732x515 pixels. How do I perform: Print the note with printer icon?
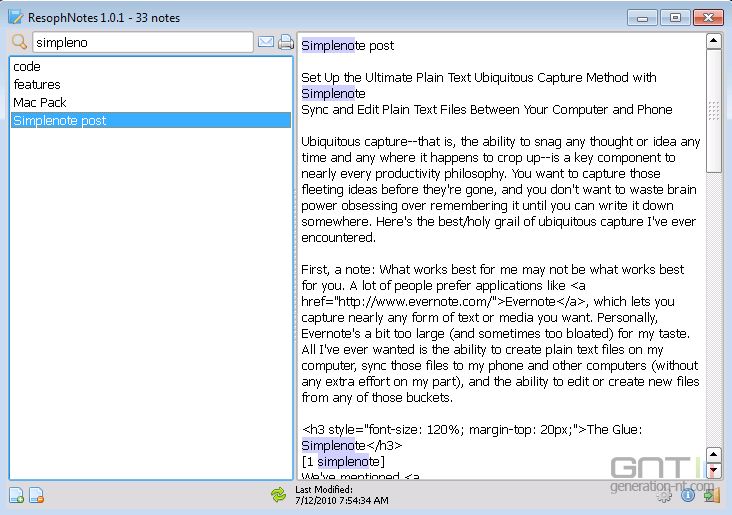tap(285, 42)
